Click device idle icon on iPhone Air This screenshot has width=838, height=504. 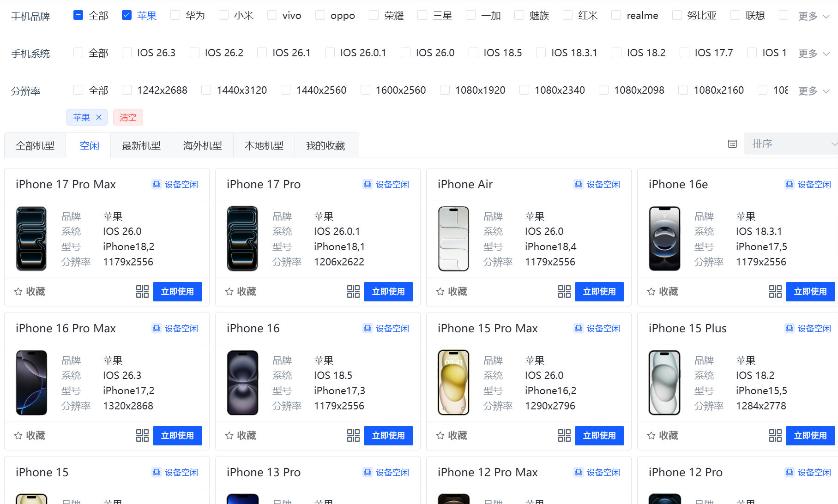(x=579, y=185)
